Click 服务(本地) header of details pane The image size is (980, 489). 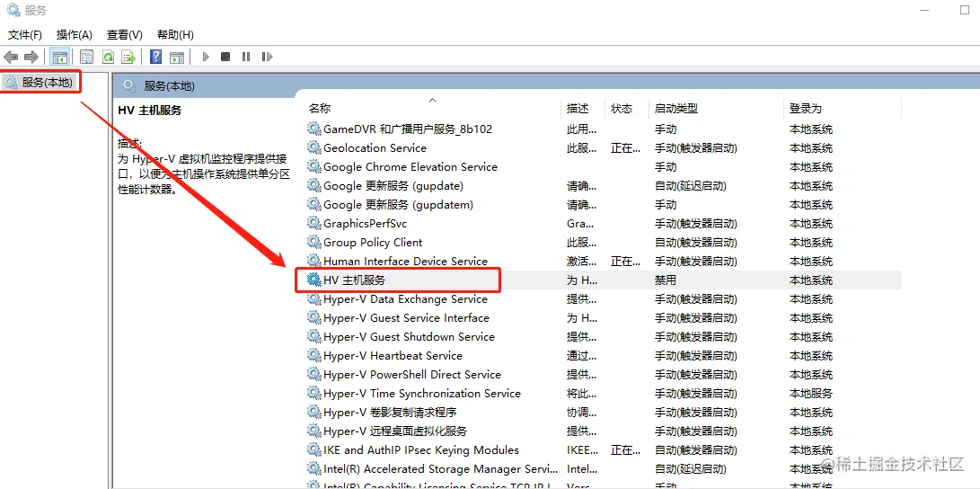tap(169, 85)
